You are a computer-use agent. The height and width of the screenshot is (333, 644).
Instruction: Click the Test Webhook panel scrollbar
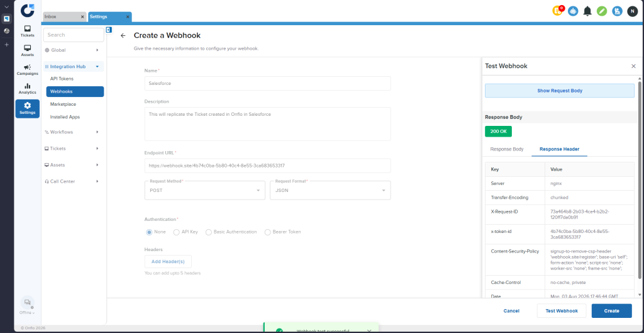click(640, 180)
